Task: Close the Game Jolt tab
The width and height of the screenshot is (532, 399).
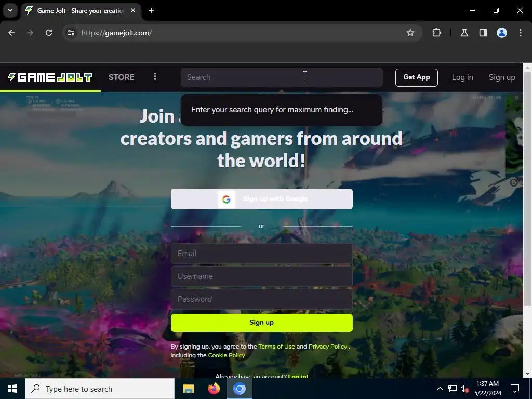Action: click(x=133, y=10)
